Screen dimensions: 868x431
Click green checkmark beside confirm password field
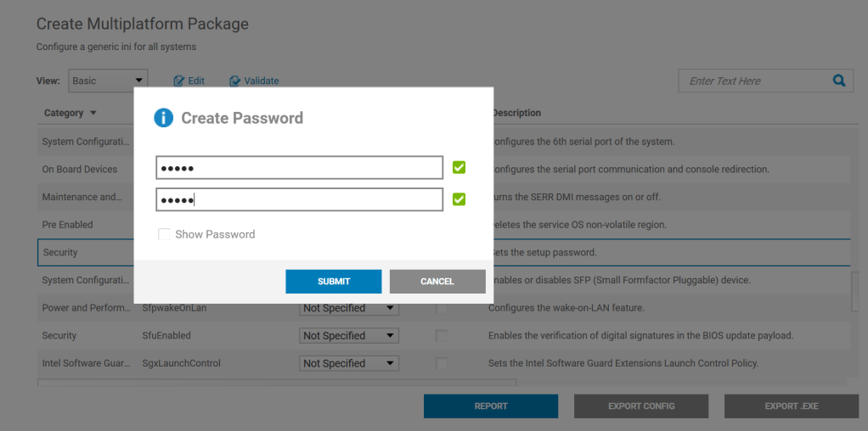pos(459,199)
